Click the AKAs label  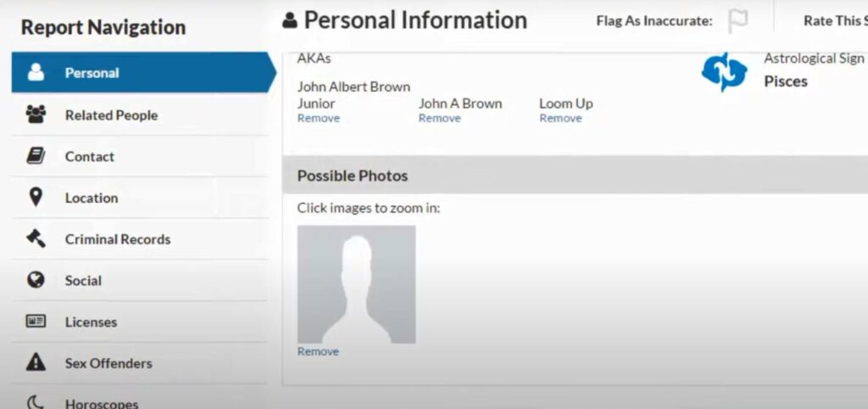pyautogui.click(x=314, y=59)
